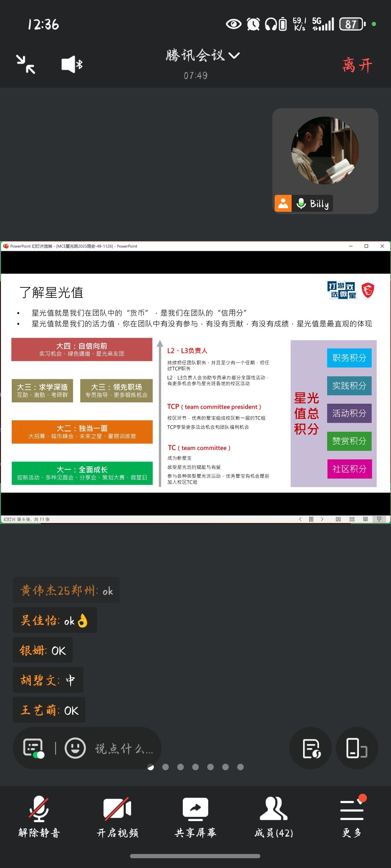
Task: Tap the 了解星光值 slide title
Action: click(x=51, y=293)
